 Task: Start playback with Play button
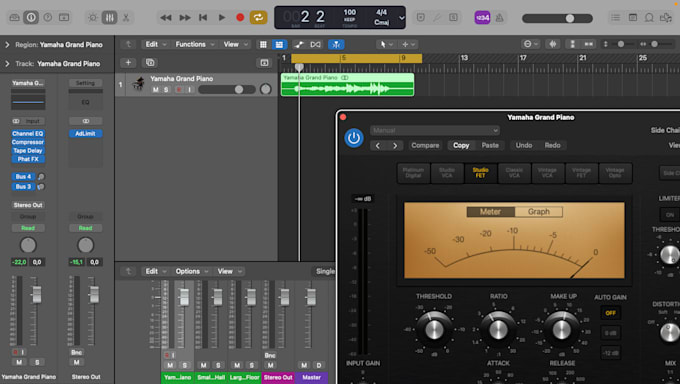click(x=222, y=18)
